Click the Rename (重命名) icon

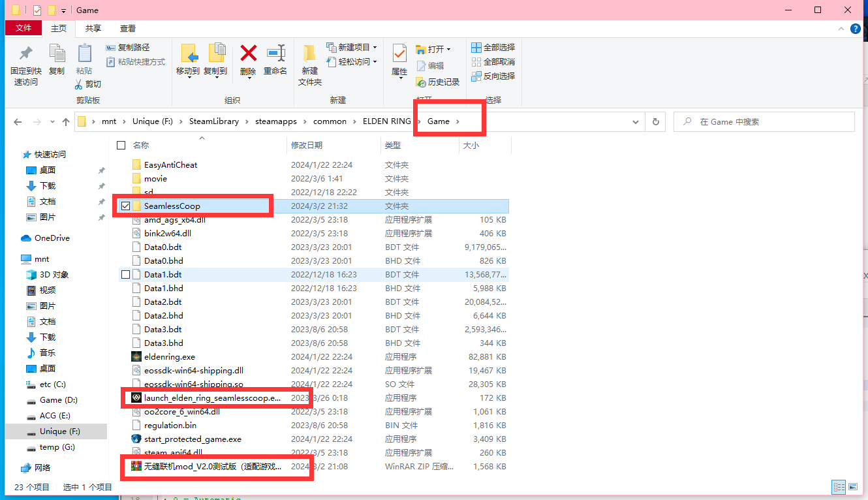[275, 54]
